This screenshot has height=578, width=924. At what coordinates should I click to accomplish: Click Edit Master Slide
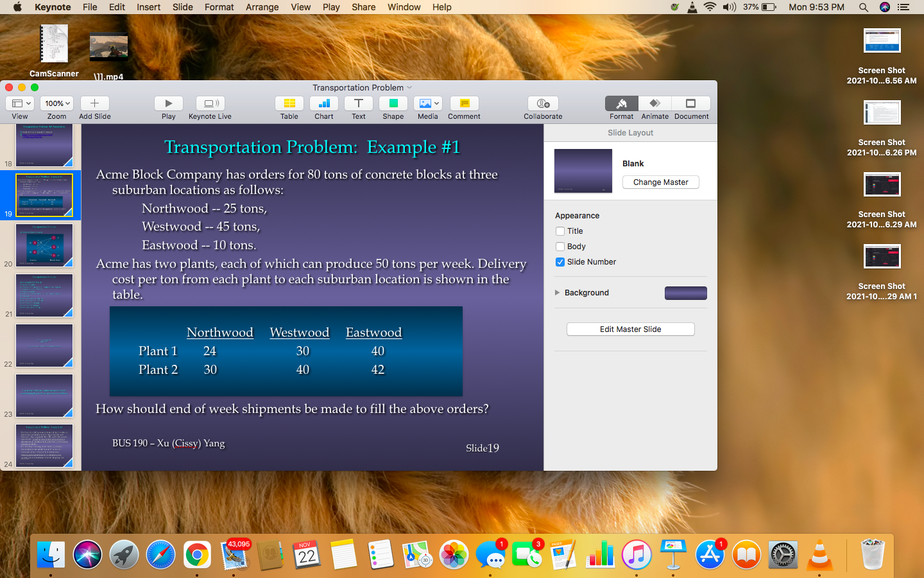tap(630, 329)
